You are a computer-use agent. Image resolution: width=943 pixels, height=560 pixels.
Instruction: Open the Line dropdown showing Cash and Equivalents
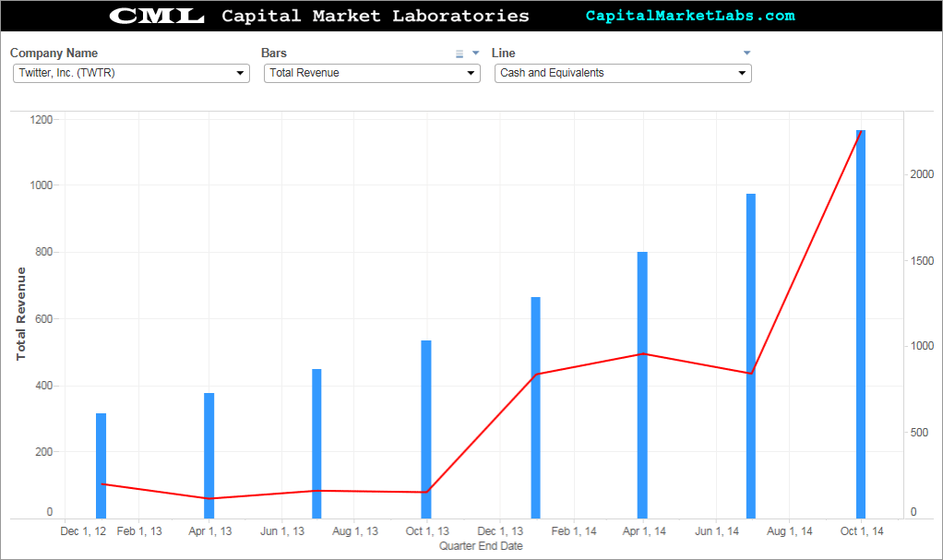pyautogui.click(x=623, y=73)
